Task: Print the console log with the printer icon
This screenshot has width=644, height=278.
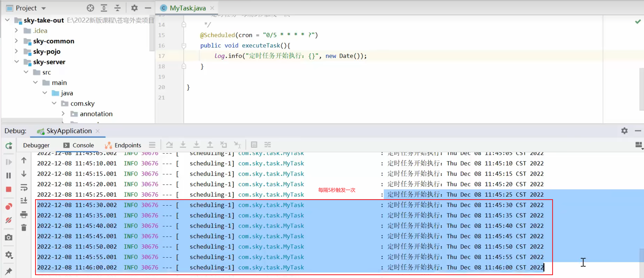Action: [24, 215]
